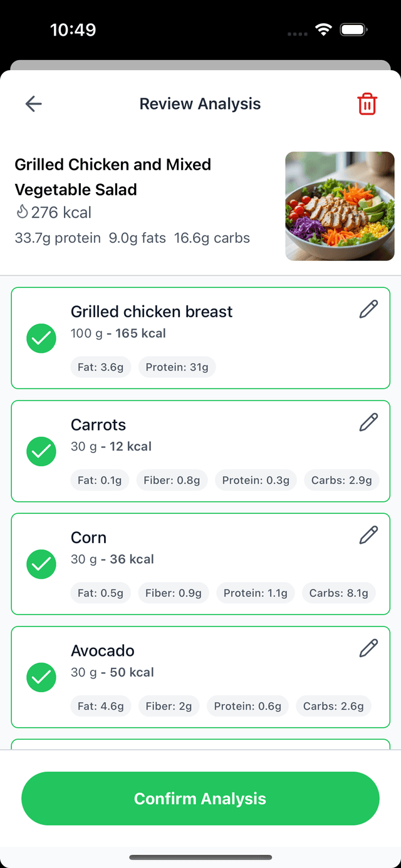401x868 pixels.
Task: Edit Grilled chicken breast with pencil icon
Action: pyautogui.click(x=368, y=309)
